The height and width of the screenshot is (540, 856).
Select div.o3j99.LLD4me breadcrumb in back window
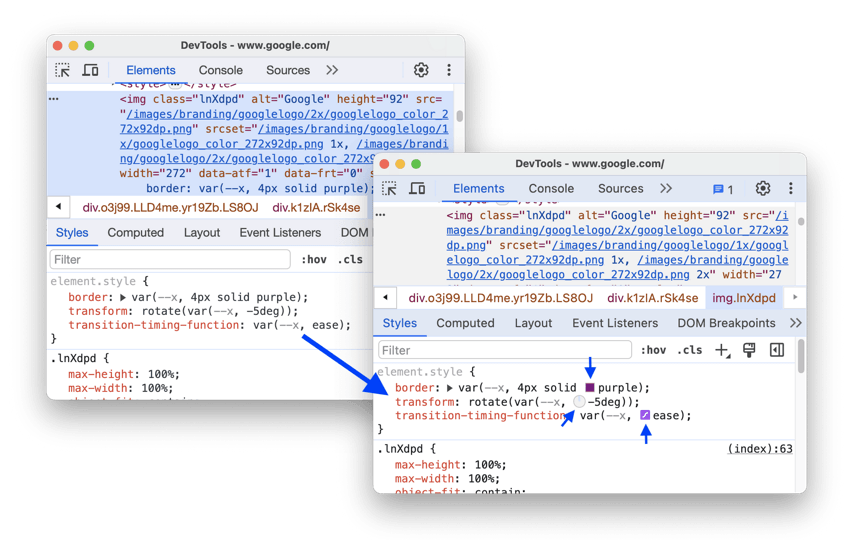click(x=170, y=207)
